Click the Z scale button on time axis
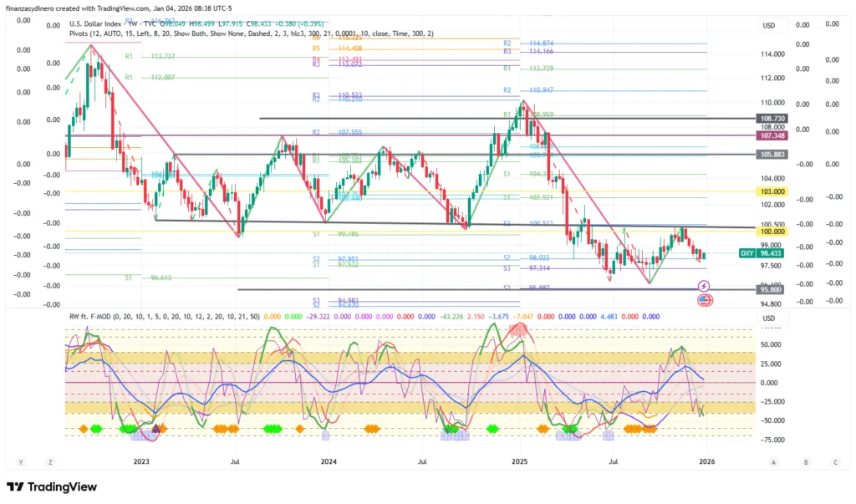This screenshot has height=504, width=856. pyautogui.click(x=51, y=461)
